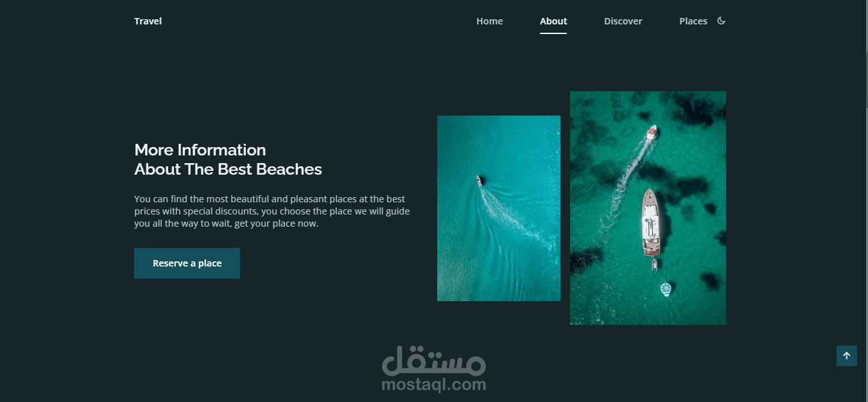Select the right yacht aerial photo
The image size is (868, 402).
tap(648, 208)
